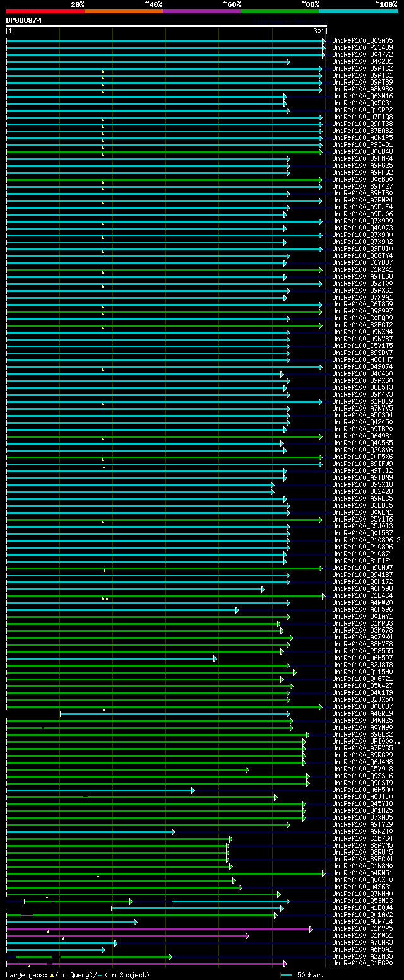Select label UniRef100_A2ZH35
The image size is (404, 980).
[x=362, y=956]
